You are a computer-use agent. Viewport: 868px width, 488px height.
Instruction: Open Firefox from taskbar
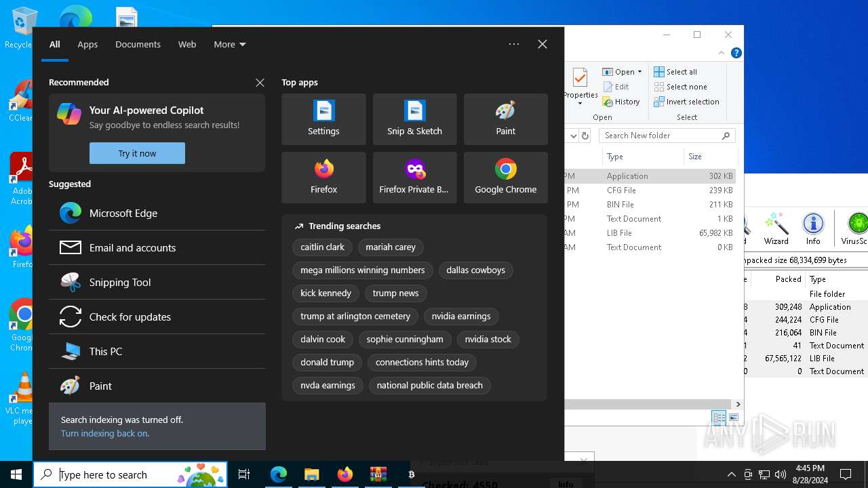pos(345,474)
